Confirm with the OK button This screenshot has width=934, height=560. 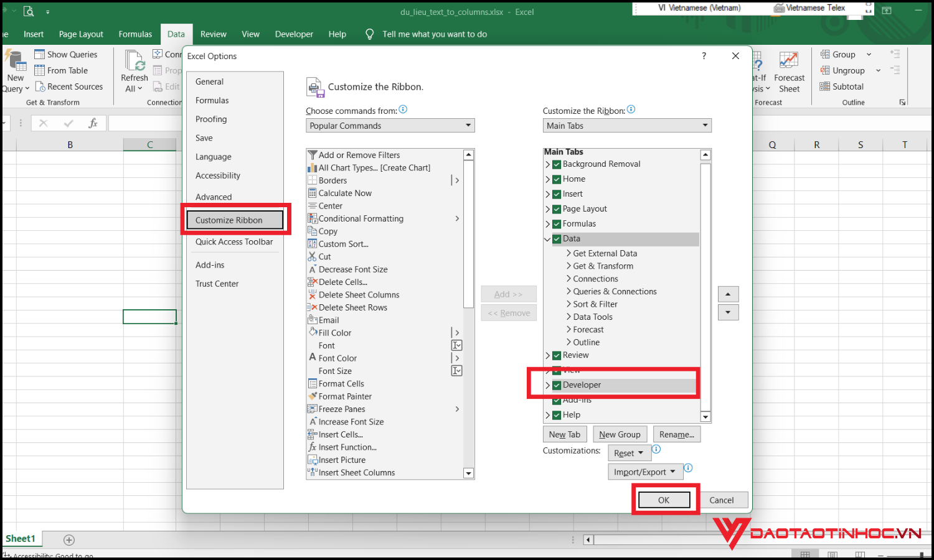coord(664,500)
